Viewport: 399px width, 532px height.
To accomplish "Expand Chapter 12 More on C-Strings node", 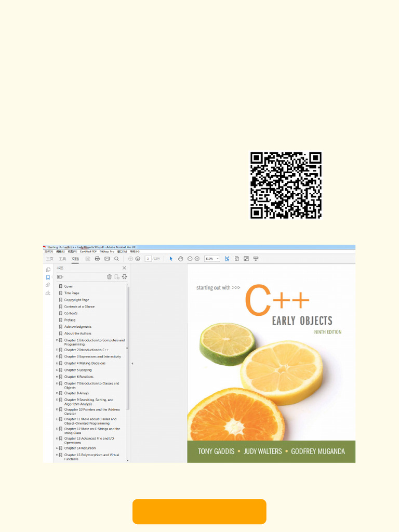I will [57, 429].
